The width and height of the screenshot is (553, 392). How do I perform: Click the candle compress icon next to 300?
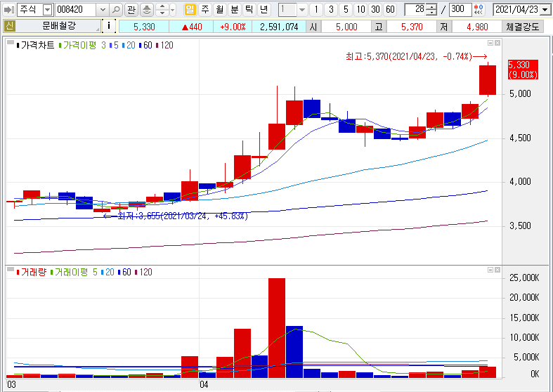click(x=479, y=10)
